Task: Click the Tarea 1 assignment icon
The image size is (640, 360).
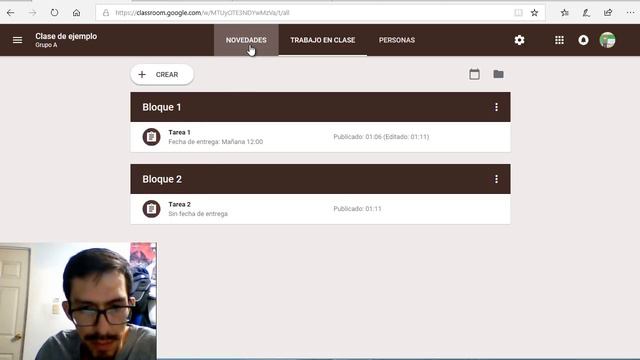Action: [151, 137]
